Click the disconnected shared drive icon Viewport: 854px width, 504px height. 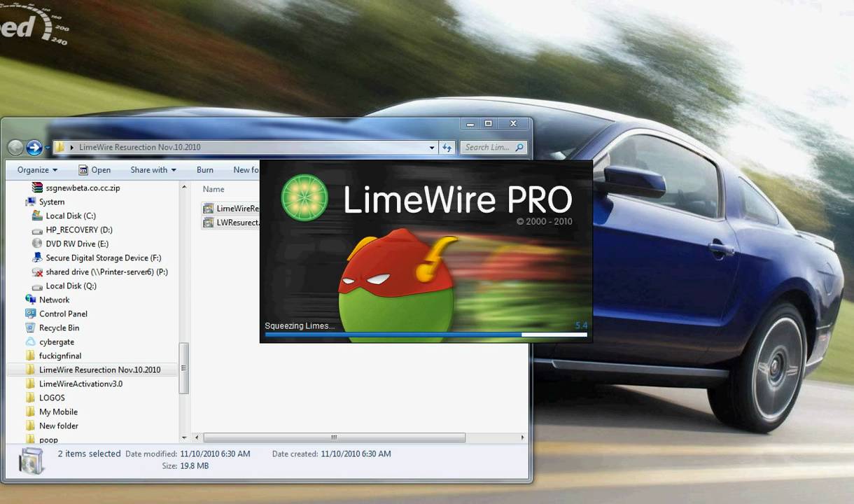(x=38, y=272)
